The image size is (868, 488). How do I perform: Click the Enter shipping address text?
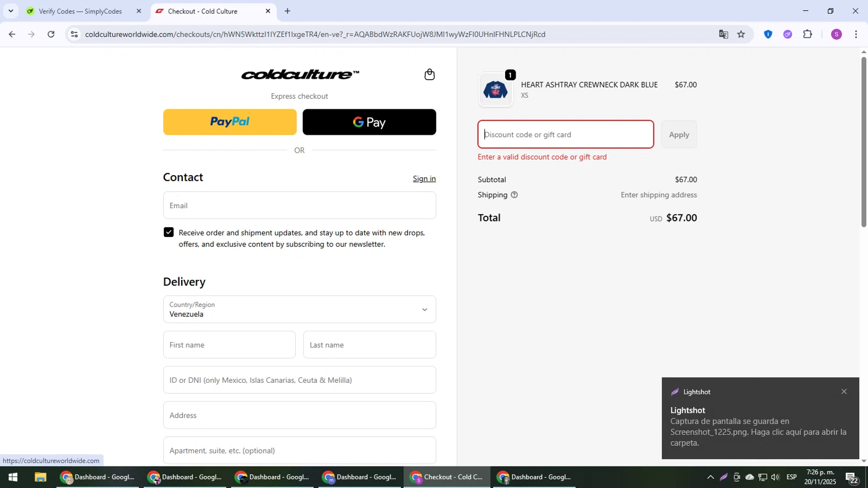(x=659, y=195)
